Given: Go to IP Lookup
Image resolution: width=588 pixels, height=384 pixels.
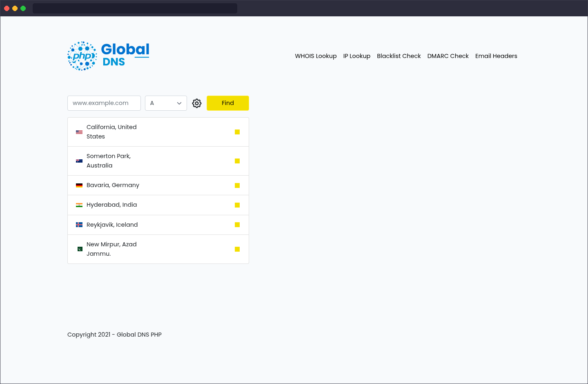Looking at the screenshot, I should click(x=356, y=56).
